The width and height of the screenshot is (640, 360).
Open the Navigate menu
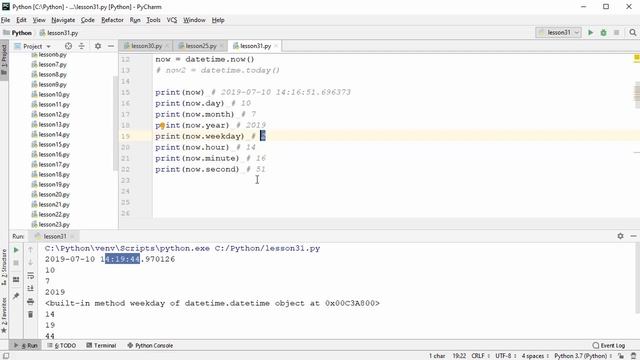pos(63,20)
